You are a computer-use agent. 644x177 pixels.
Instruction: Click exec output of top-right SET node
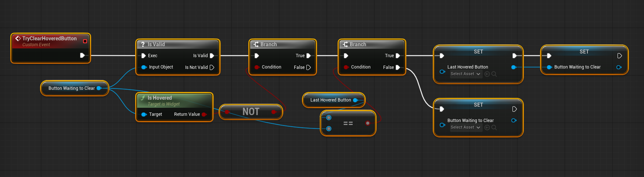(620, 56)
